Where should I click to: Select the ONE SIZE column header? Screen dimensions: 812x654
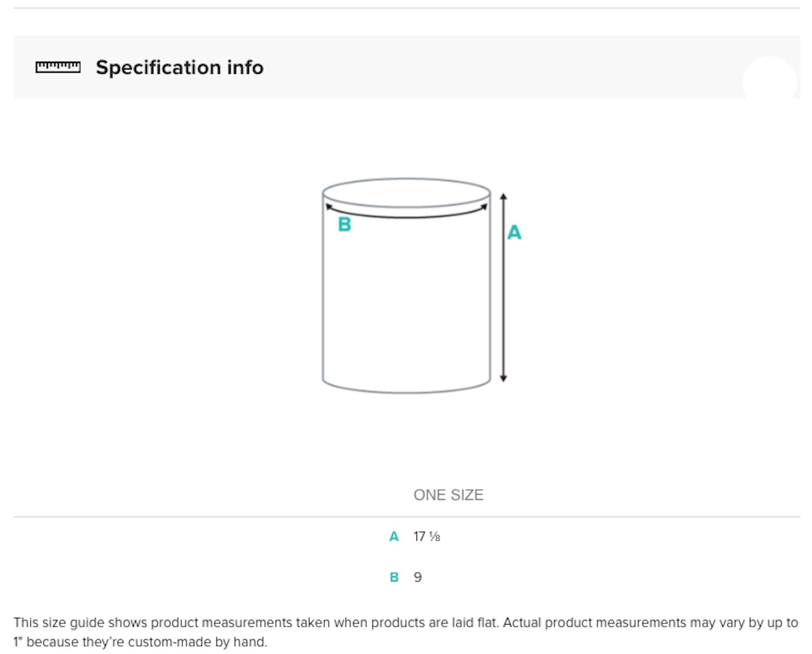pos(448,495)
